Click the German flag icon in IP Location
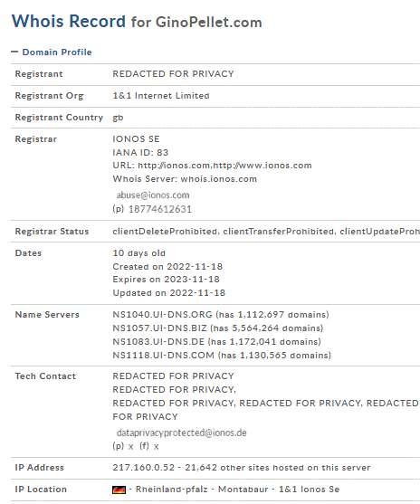 click(119, 490)
